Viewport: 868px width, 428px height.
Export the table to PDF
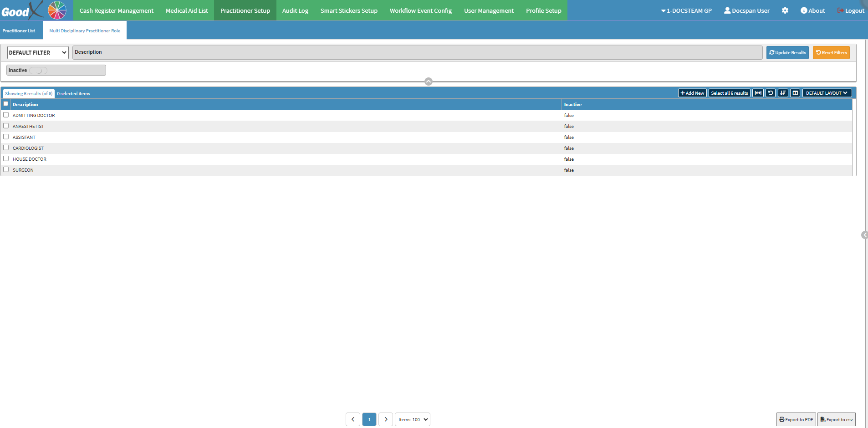(x=796, y=419)
